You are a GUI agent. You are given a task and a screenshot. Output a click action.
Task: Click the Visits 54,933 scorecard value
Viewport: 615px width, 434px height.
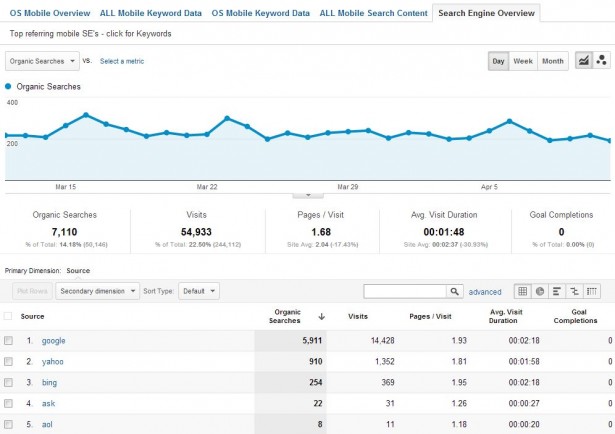(x=196, y=232)
